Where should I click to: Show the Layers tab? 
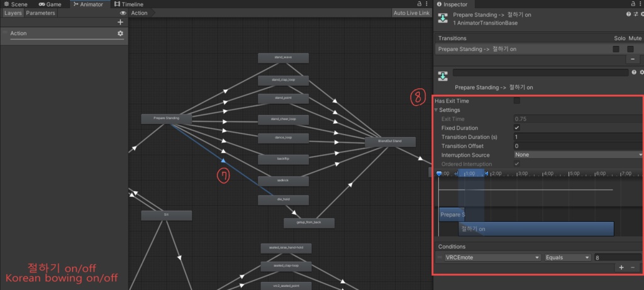[13, 13]
